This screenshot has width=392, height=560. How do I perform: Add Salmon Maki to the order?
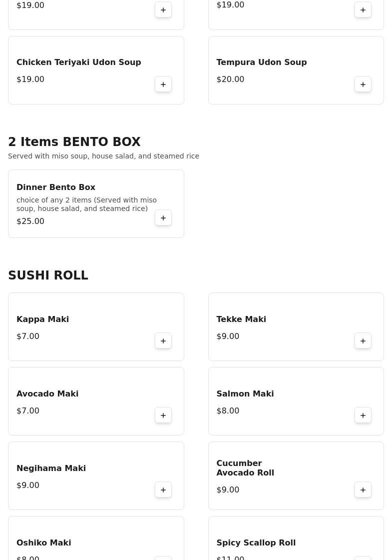[363, 415]
